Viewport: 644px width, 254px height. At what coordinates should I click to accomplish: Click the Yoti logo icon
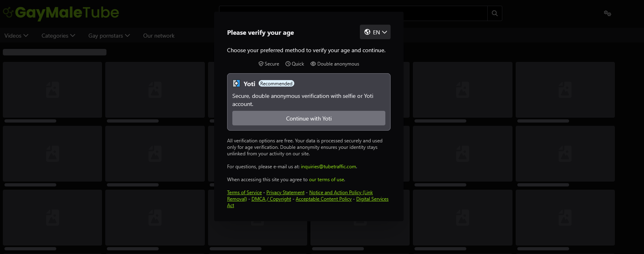point(236,83)
